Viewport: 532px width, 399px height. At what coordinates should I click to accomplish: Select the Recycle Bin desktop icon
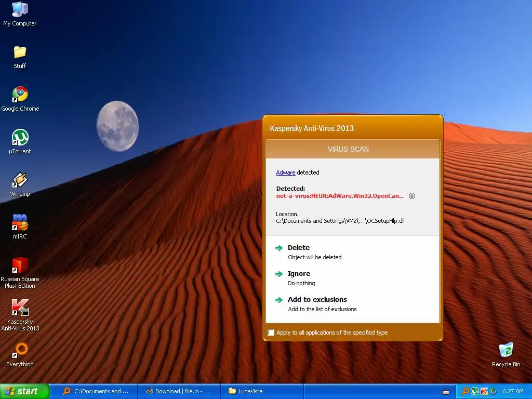506,355
